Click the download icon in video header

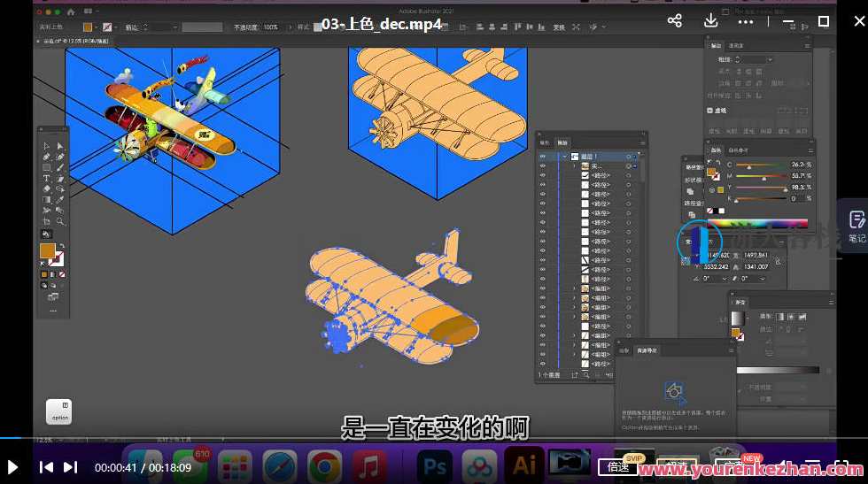click(710, 21)
